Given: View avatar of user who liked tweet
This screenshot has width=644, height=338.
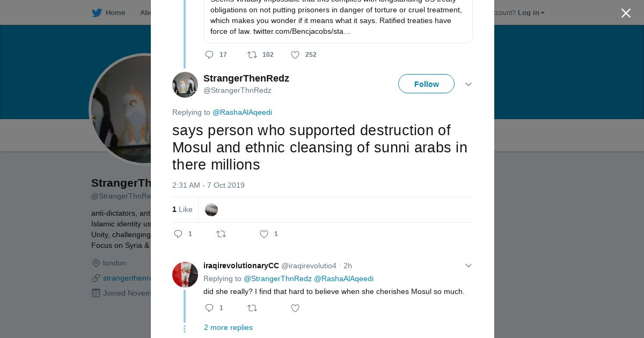Looking at the screenshot, I should [x=211, y=210].
